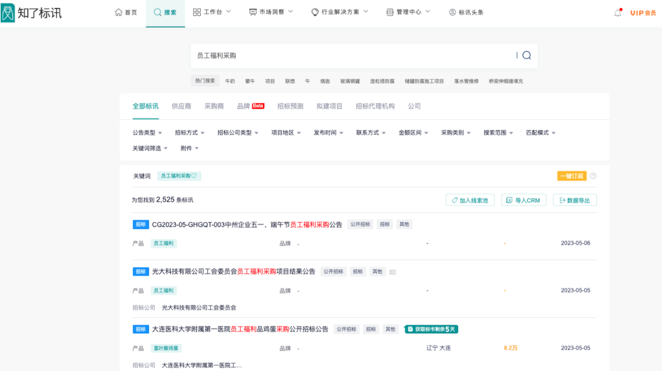
Task: Click the 知了标讯 logo
Action: point(31,13)
